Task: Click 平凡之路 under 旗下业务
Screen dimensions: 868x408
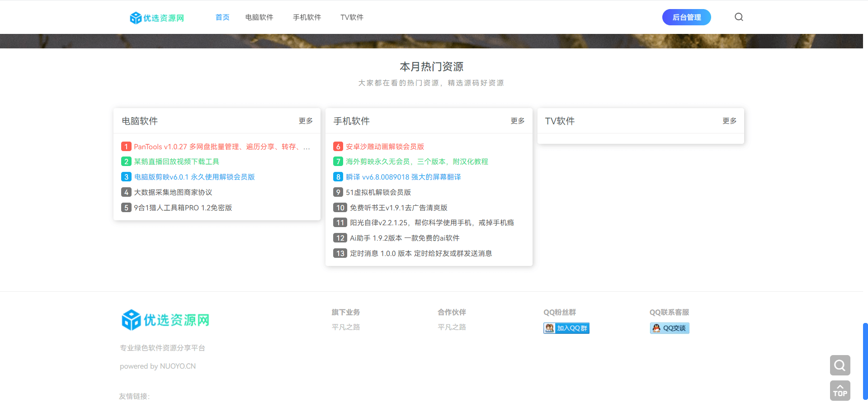Action: point(345,327)
